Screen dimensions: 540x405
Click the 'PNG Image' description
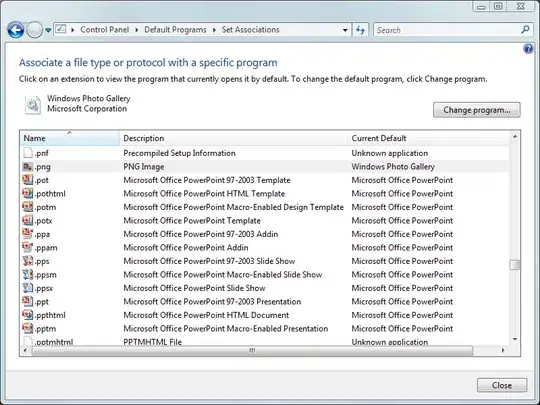(144, 167)
